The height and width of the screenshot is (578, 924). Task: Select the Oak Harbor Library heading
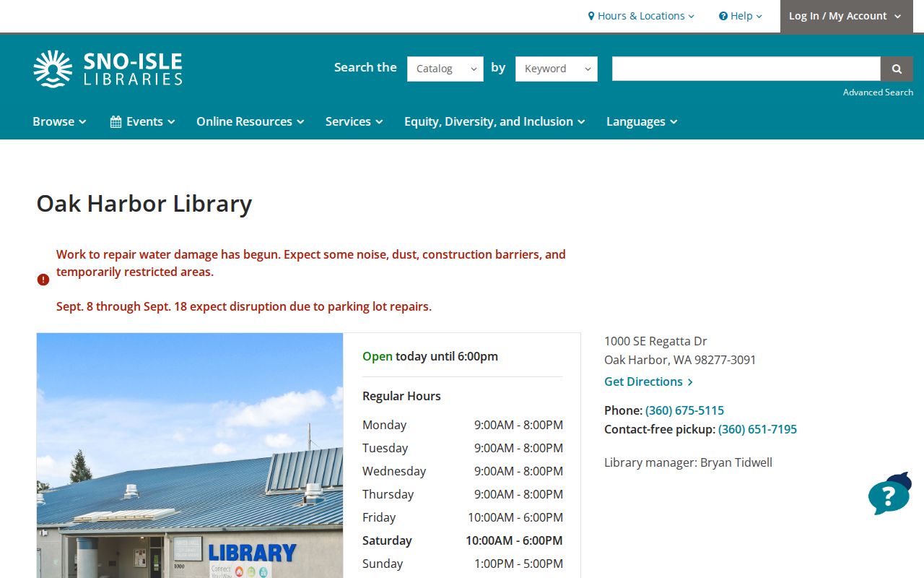coord(144,204)
